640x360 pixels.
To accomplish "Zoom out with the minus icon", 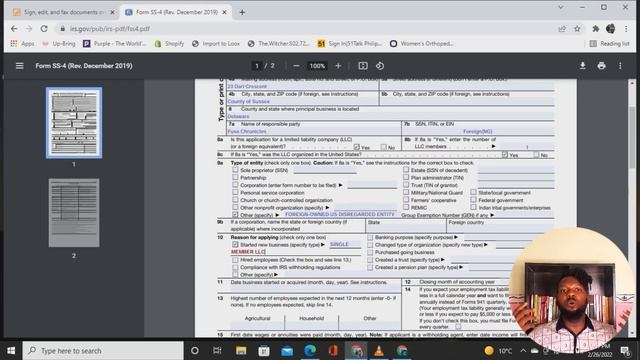I will tap(296, 66).
